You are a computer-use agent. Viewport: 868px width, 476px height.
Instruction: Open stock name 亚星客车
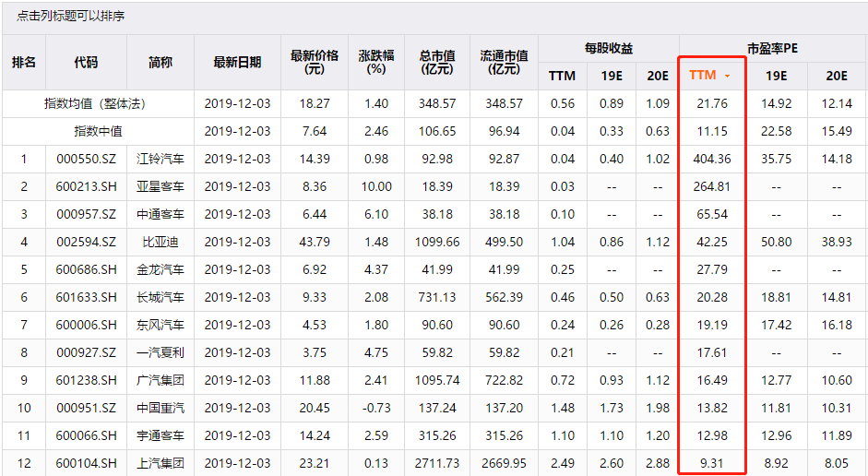pos(160,186)
